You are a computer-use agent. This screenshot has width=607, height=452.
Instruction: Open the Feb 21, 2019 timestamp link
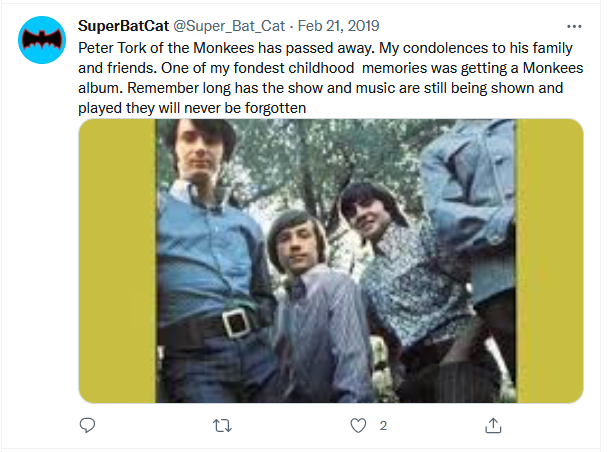click(x=338, y=26)
